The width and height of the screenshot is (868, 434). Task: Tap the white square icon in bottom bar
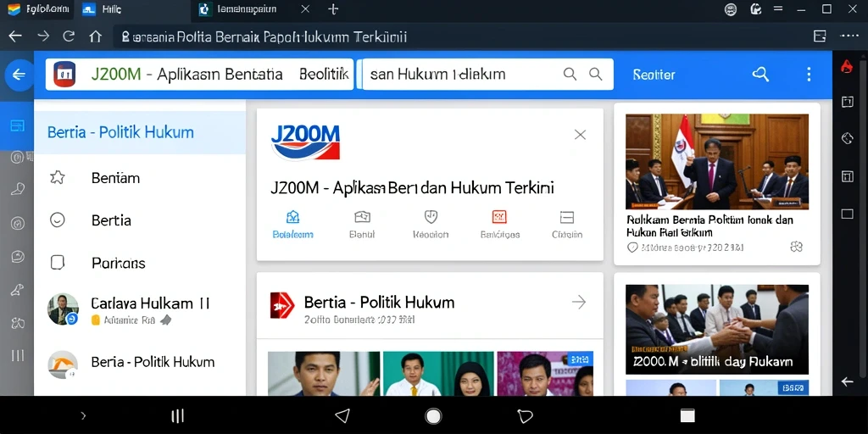[x=687, y=415]
